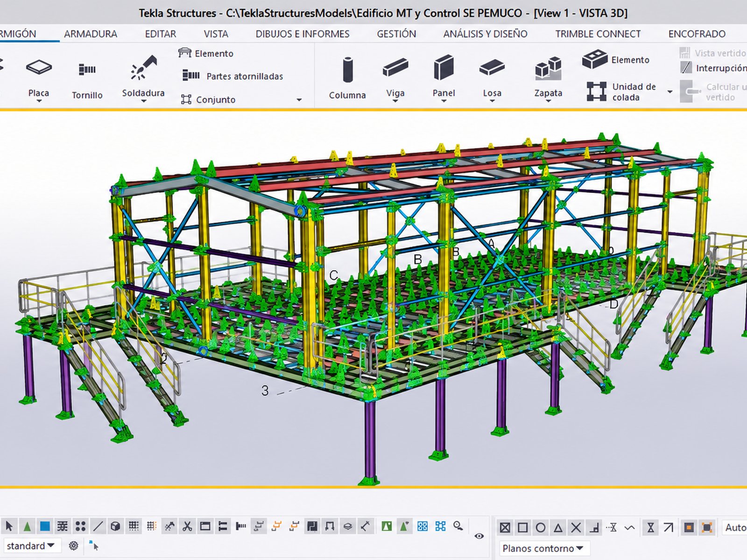Image resolution: width=747 pixels, height=560 pixels.
Task: Toggle the eye visibility icon
Action: coord(479,536)
